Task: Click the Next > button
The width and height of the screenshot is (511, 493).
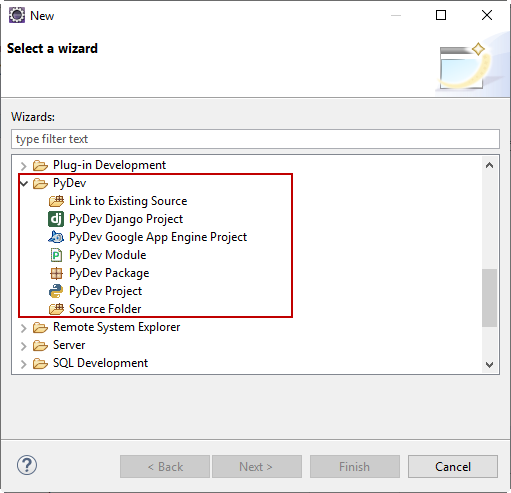Action: [x=257, y=467]
